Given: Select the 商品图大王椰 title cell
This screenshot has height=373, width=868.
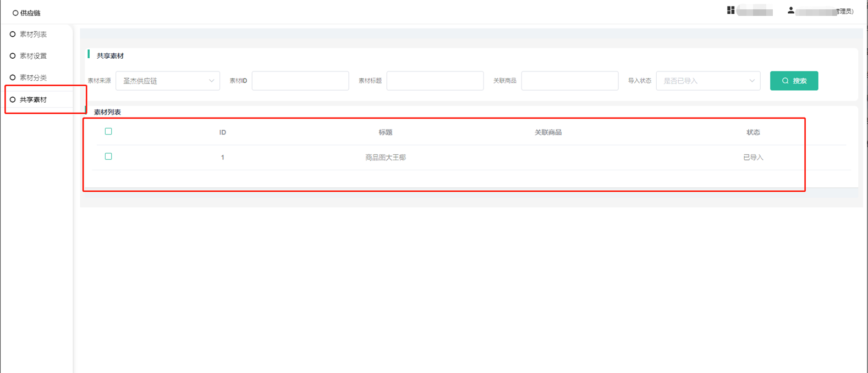Looking at the screenshot, I should [385, 158].
